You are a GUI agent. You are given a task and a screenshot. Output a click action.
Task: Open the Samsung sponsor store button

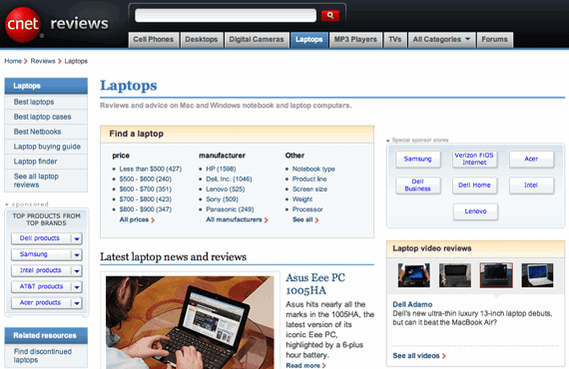(418, 159)
